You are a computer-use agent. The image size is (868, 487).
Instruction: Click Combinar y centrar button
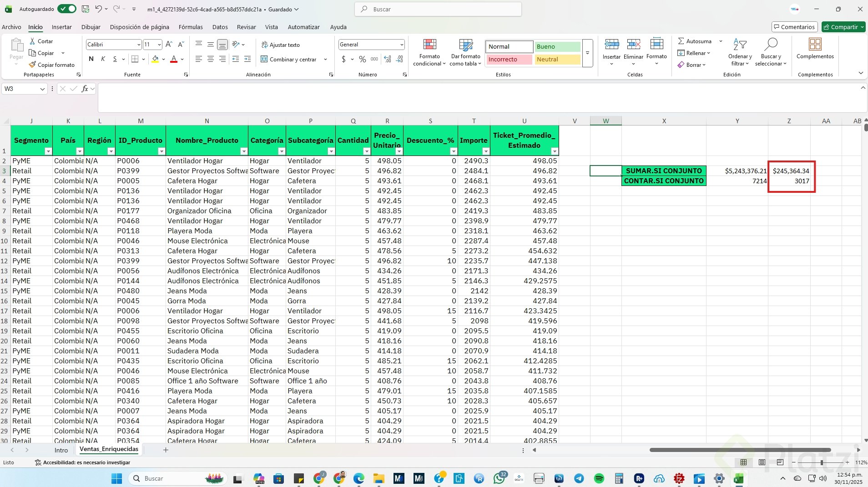(288, 59)
